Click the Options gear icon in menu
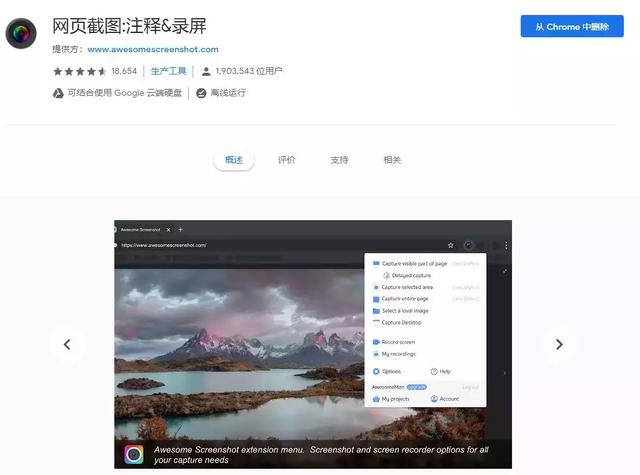This screenshot has width=640, height=475. pos(376,371)
